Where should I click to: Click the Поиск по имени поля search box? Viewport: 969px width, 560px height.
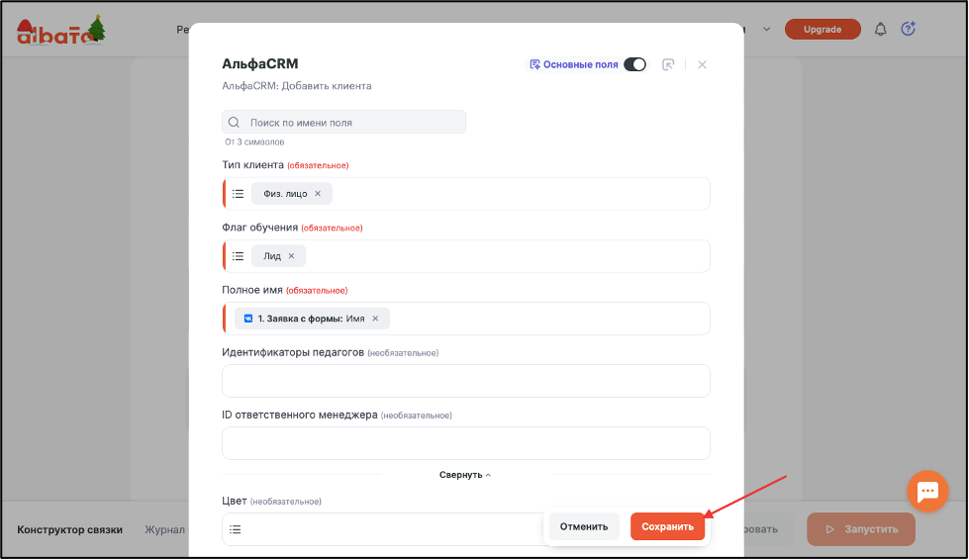[343, 123]
